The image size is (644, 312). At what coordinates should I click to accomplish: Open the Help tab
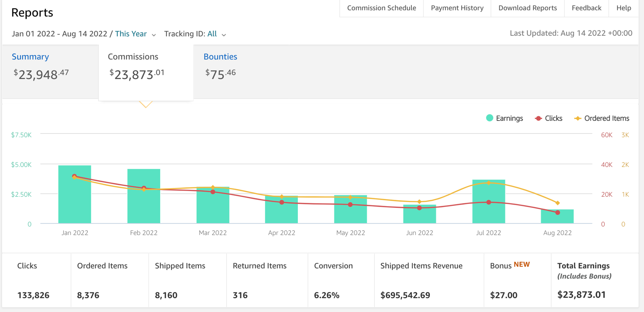coord(623,8)
